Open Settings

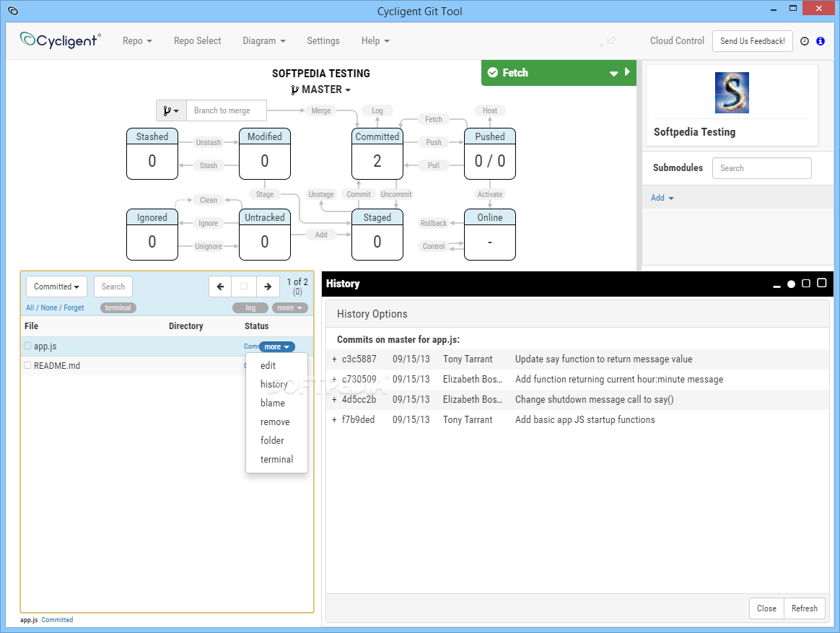[x=323, y=40]
